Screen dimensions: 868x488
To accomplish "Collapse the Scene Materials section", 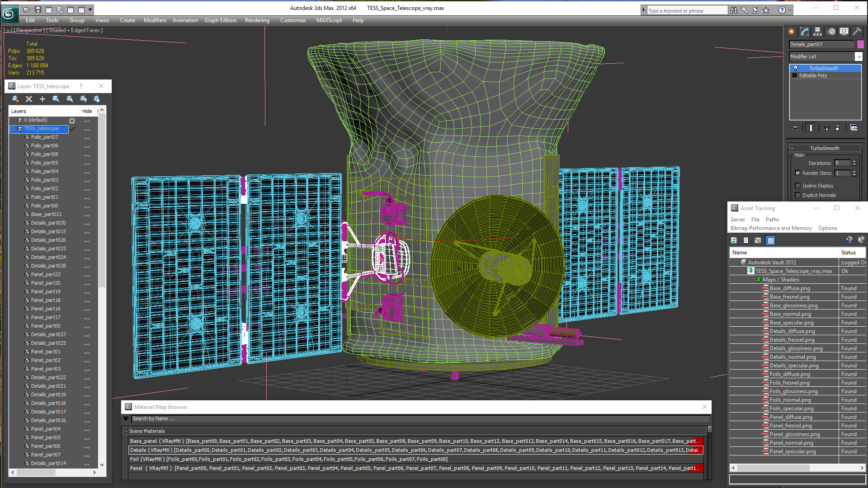I will [126, 431].
